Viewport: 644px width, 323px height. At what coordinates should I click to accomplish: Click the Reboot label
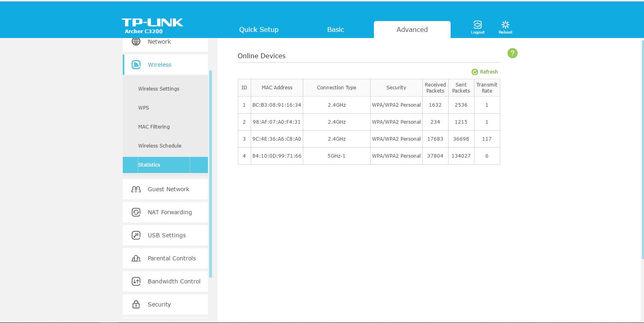pos(506,32)
